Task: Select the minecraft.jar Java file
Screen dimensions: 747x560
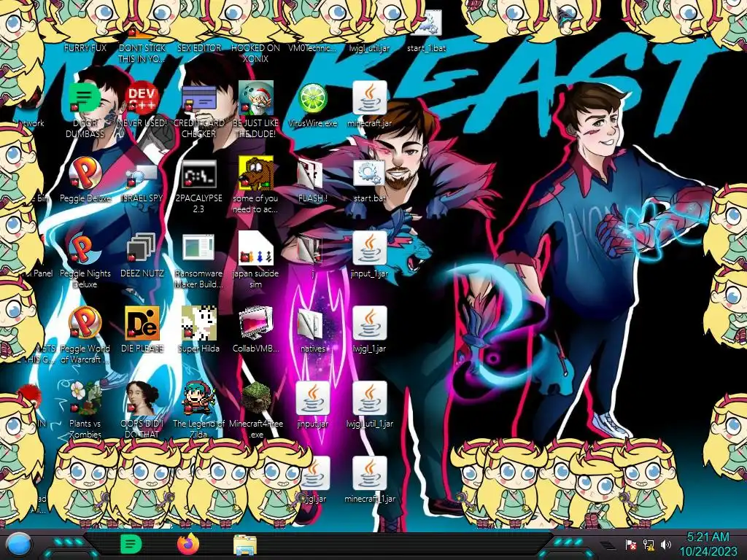Action: (370, 98)
